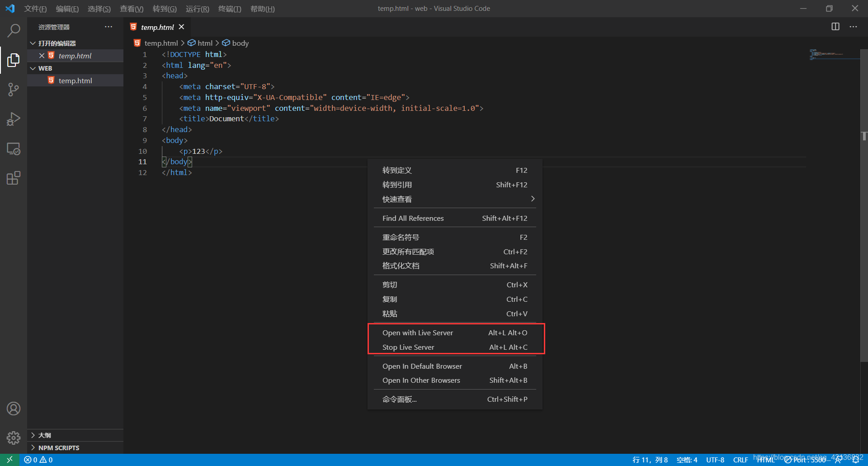Open the Remote Explorer view
The height and width of the screenshot is (466, 868).
pos(14,149)
